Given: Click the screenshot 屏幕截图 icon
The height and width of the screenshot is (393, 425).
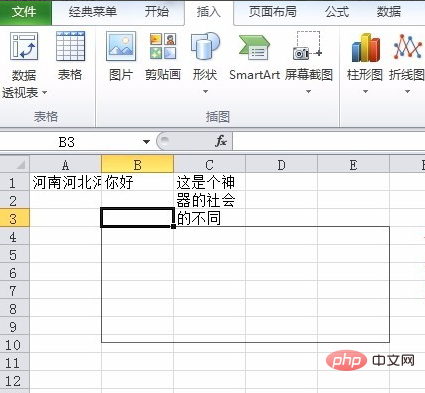Looking at the screenshot, I should pos(308,46).
